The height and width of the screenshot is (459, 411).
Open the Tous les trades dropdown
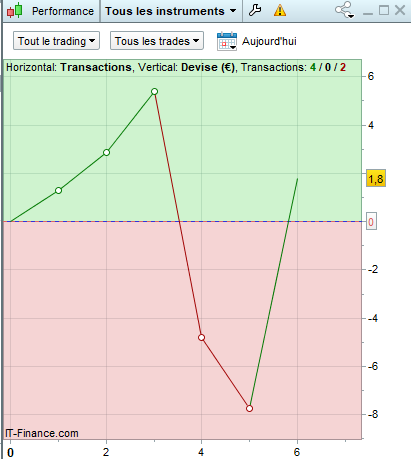157,41
